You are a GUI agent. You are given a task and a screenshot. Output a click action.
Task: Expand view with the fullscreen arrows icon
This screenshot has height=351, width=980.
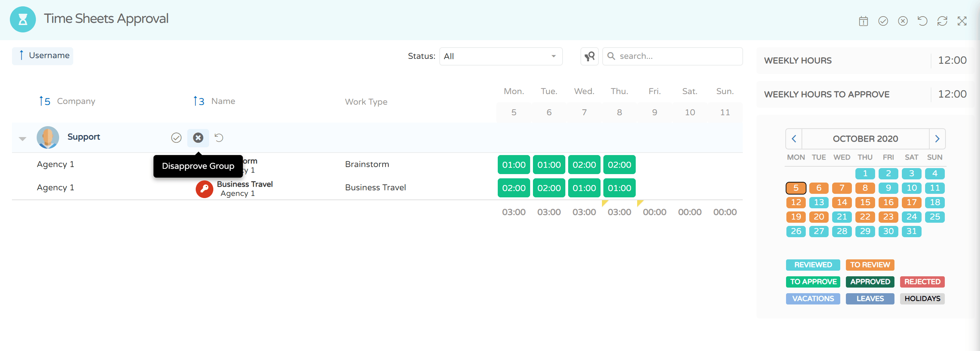(x=962, y=21)
